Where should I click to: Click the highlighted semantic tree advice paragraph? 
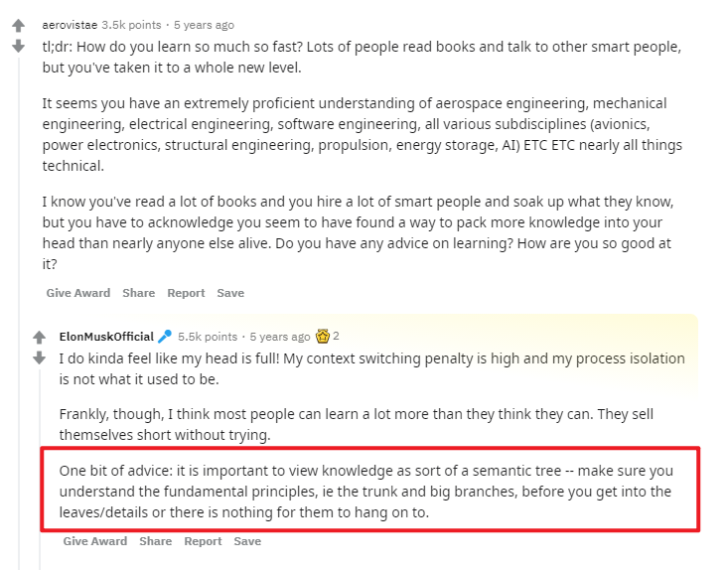coord(370,492)
